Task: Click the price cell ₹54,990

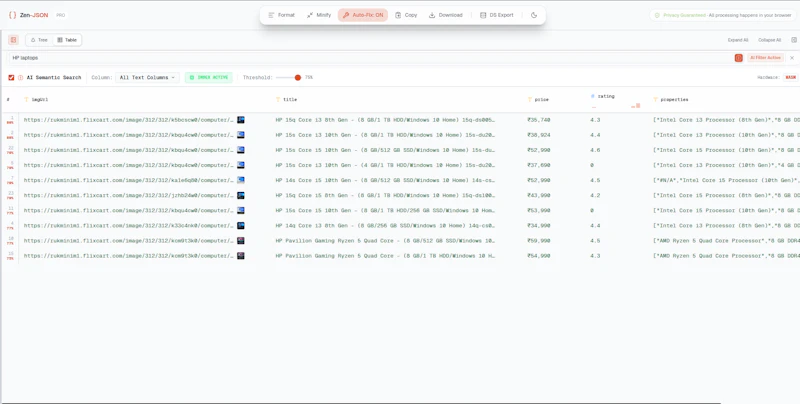Action: pos(539,256)
